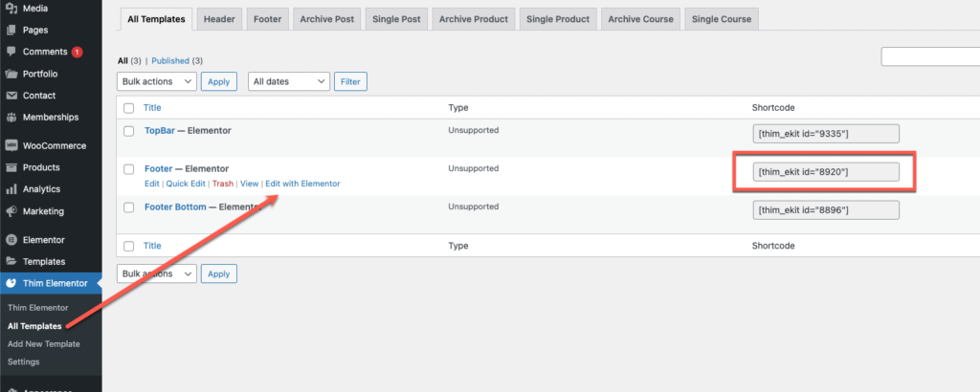The width and height of the screenshot is (980, 392).
Task: Switch to the Single Product tab
Action: click(x=558, y=19)
